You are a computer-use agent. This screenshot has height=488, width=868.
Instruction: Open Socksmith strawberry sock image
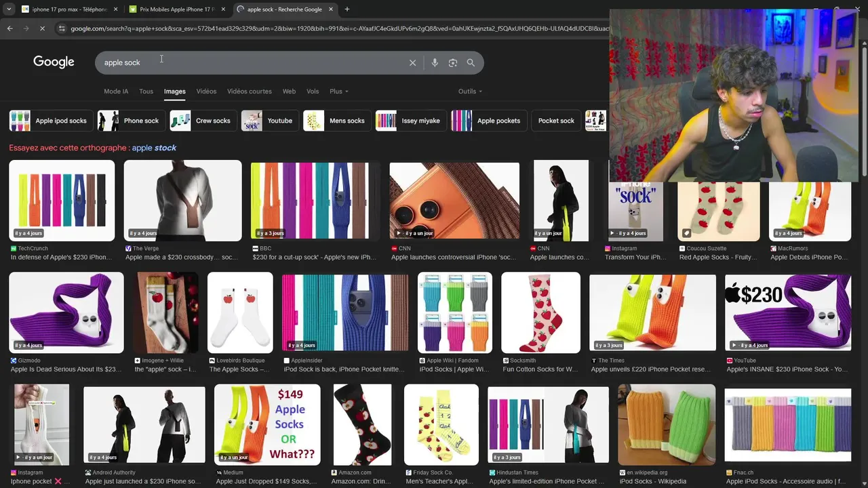click(x=540, y=312)
